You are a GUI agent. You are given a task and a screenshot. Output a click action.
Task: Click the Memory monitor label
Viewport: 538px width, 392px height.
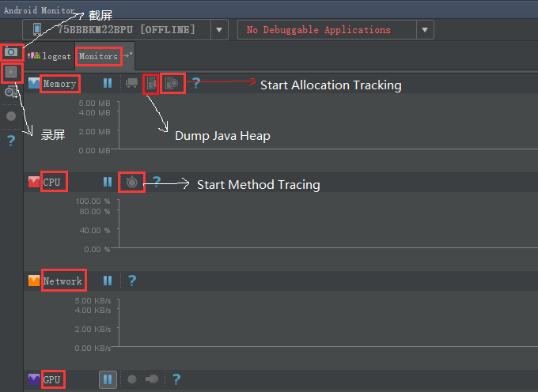tap(59, 84)
